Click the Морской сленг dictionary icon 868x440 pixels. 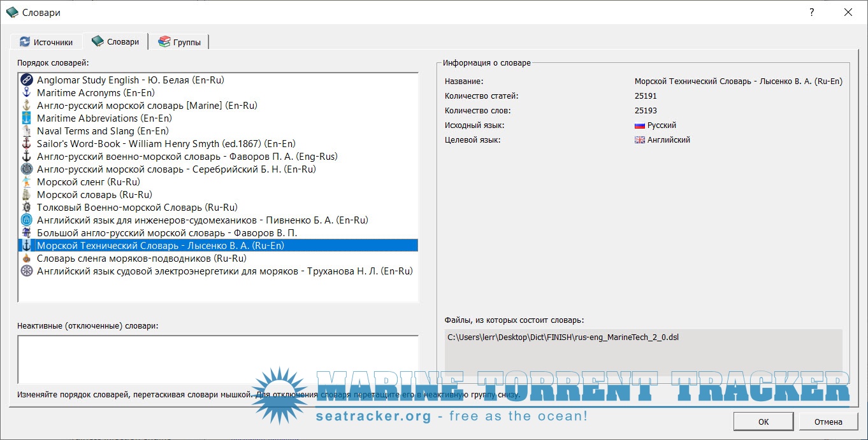(26, 182)
